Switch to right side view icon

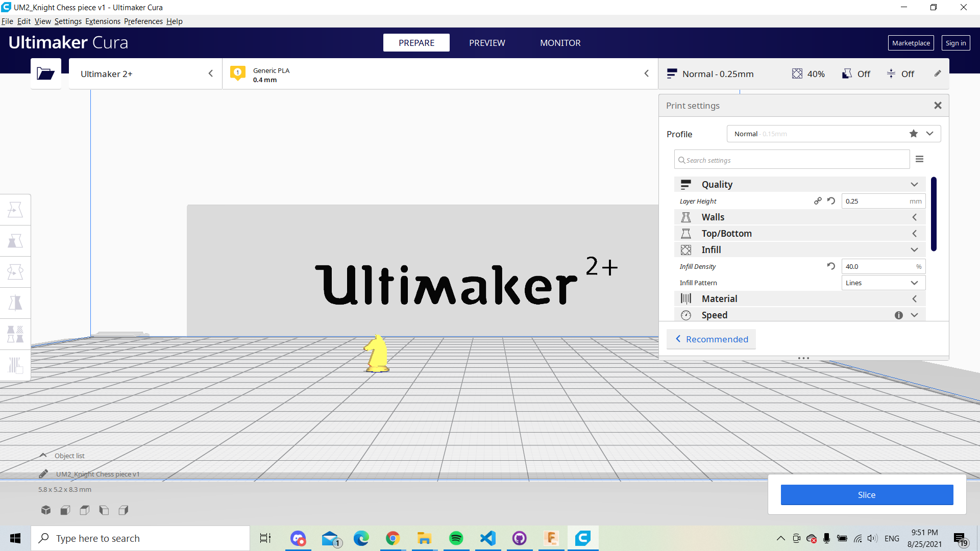[x=124, y=510]
